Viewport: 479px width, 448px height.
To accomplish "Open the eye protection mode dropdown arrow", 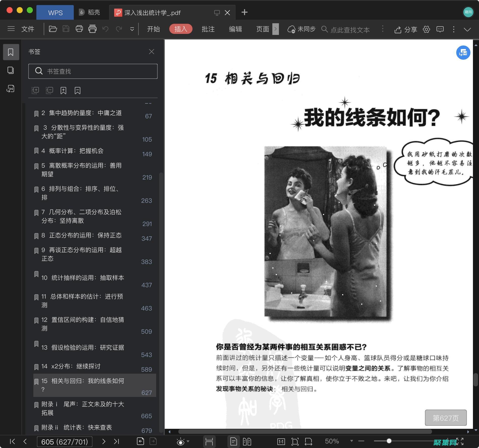I will (188, 441).
